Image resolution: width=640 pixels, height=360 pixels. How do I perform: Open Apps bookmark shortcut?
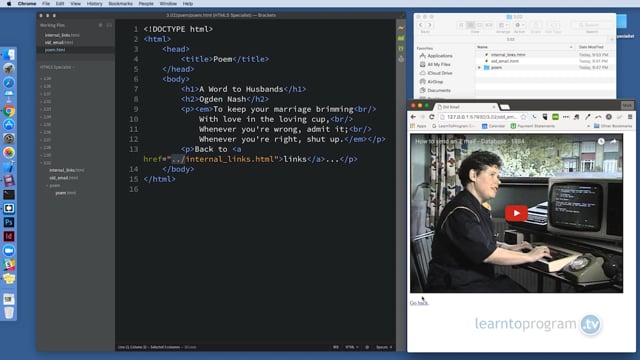(418, 126)
